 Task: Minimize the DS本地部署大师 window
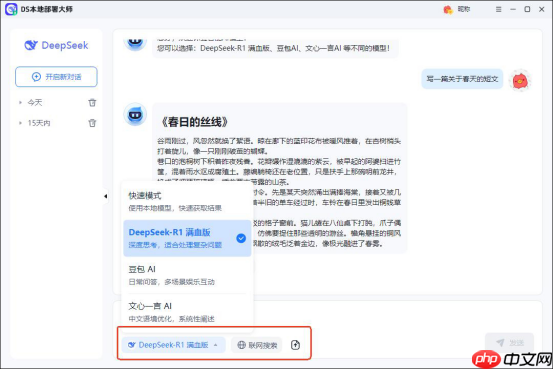[x=513, y=10]
